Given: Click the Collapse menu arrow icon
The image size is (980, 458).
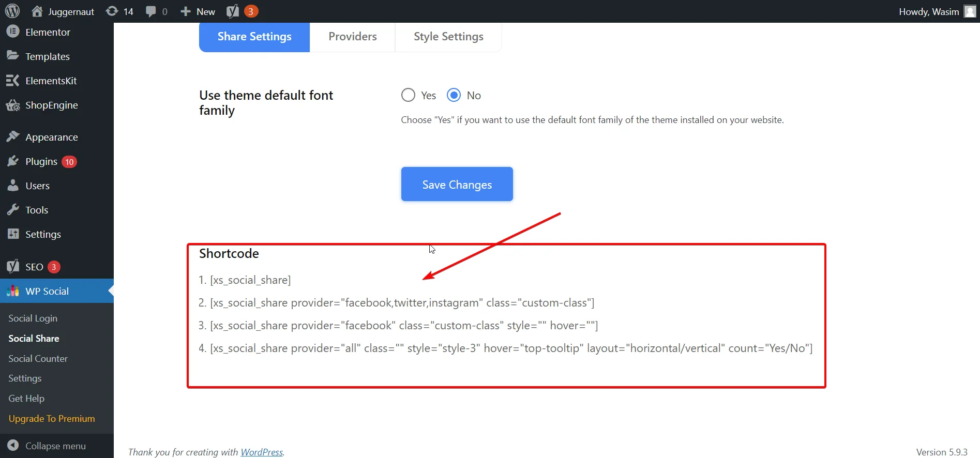Looking at the screenshot, I should click(x=13, y=446).
